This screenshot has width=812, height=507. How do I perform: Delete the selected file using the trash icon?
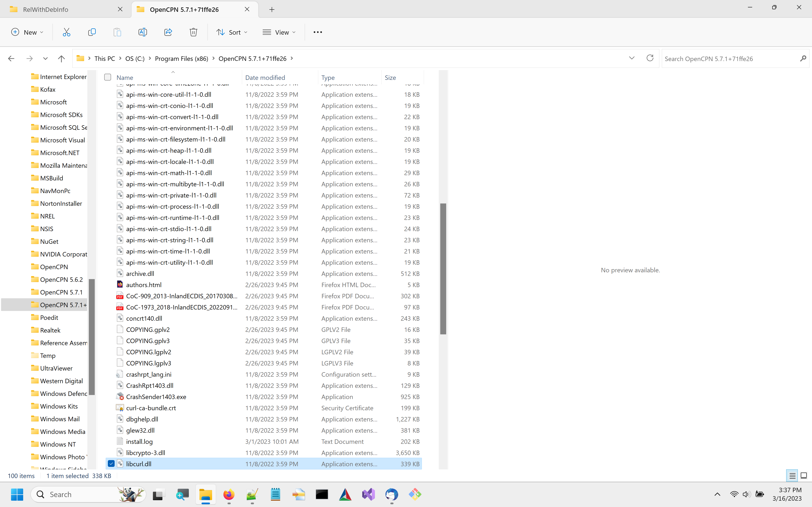(x=193, y=32)
